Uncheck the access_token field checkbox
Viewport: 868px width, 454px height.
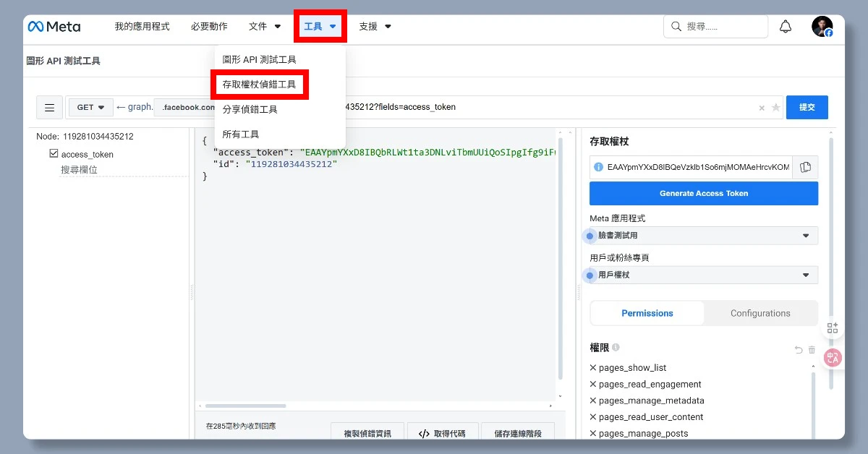(x=54, y=154)
